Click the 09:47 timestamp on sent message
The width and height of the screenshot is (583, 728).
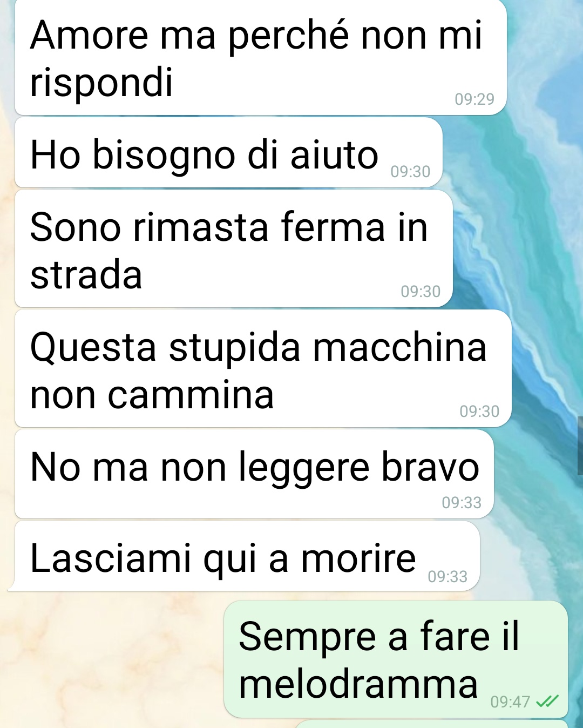pos(510,702)
